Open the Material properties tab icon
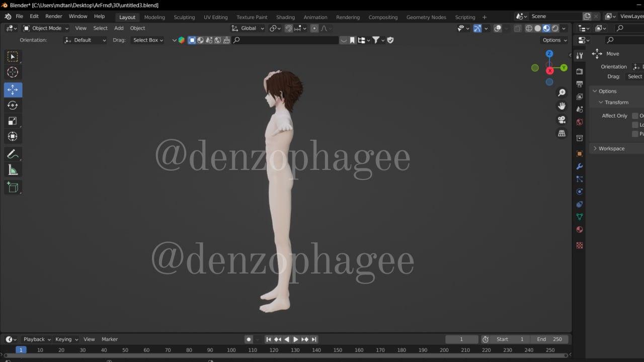Image resolution: width=644 pixels, height=362 pixels. pyautogui.click(x=580, y=230)
